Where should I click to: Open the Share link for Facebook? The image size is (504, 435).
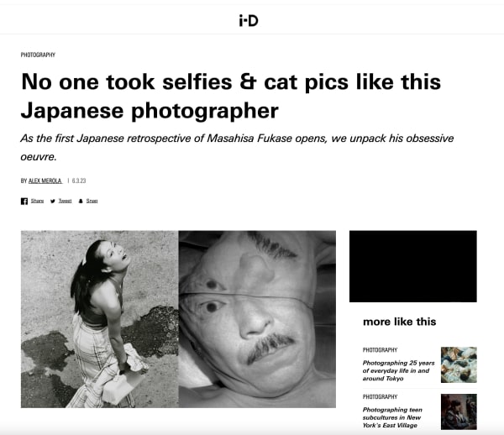(37, 201)
